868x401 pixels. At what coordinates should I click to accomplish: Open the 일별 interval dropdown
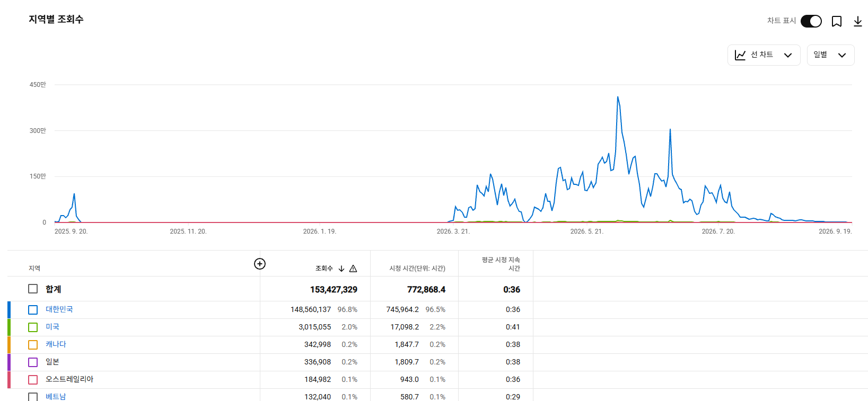pyautogui.click(x=830, y=55)
